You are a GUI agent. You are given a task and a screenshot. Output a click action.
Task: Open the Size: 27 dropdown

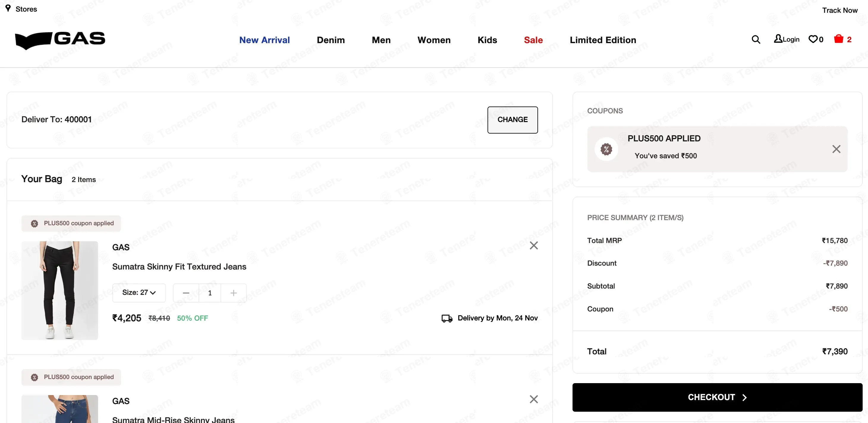(x=139, y=293)
